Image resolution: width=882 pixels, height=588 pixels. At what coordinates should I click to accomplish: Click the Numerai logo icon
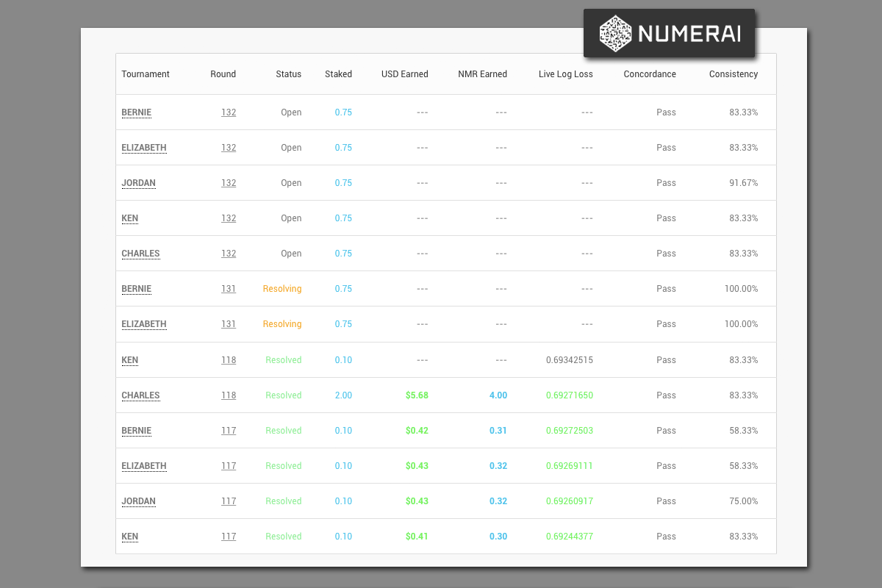pyautogui.click(x=616, y=34)
